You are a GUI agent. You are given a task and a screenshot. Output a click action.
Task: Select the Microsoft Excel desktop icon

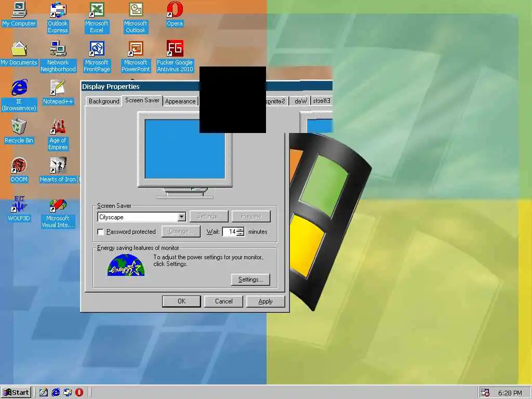[x=97, y=17]
